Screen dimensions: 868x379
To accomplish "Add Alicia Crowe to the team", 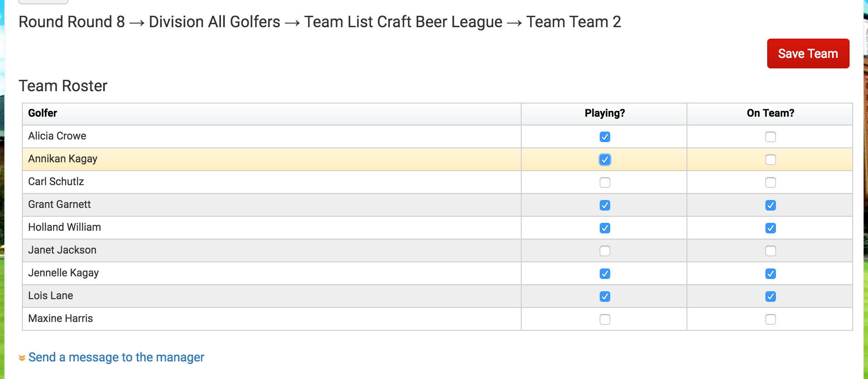I will [771, 137].
